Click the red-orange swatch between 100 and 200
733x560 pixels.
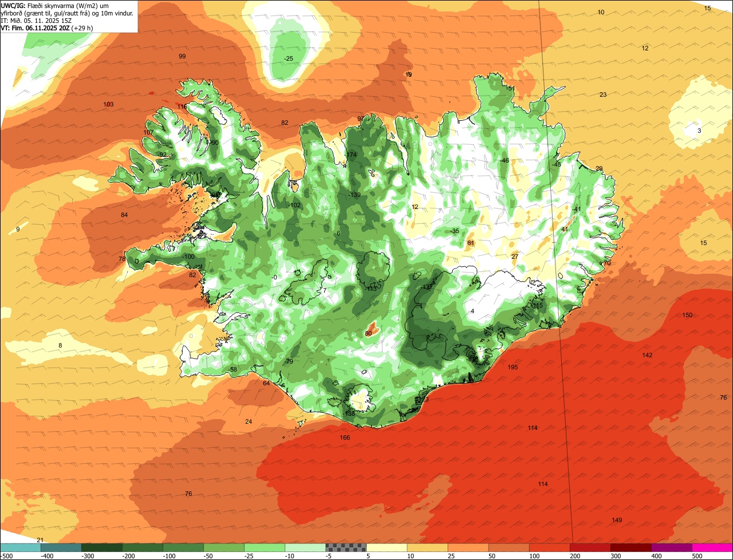(549, 547)
